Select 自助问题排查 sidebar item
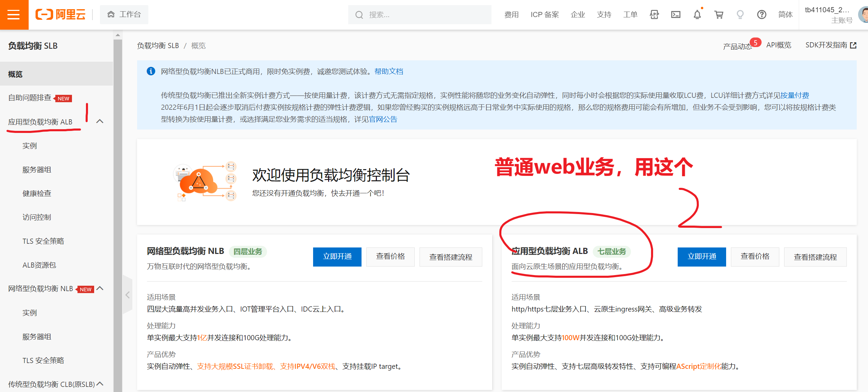Image resolution: width=868 pixels, height=392 pixels. tap(30, 98)
